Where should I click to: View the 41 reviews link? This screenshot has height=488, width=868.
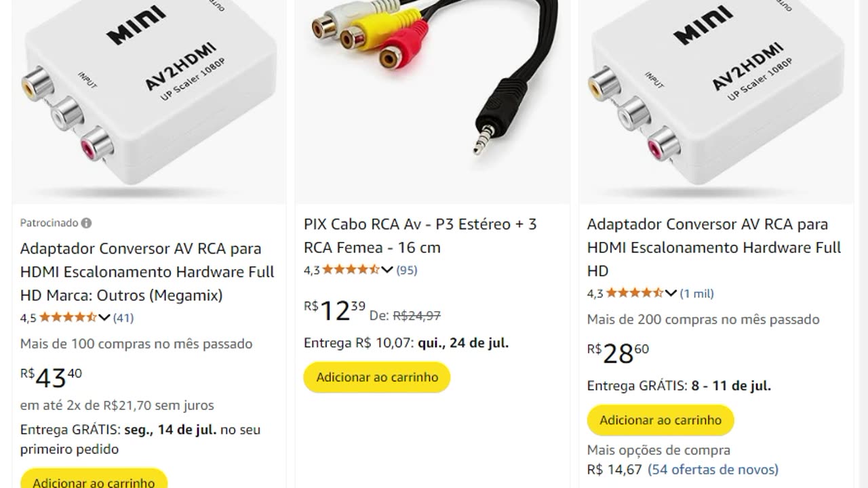(123, 317)
